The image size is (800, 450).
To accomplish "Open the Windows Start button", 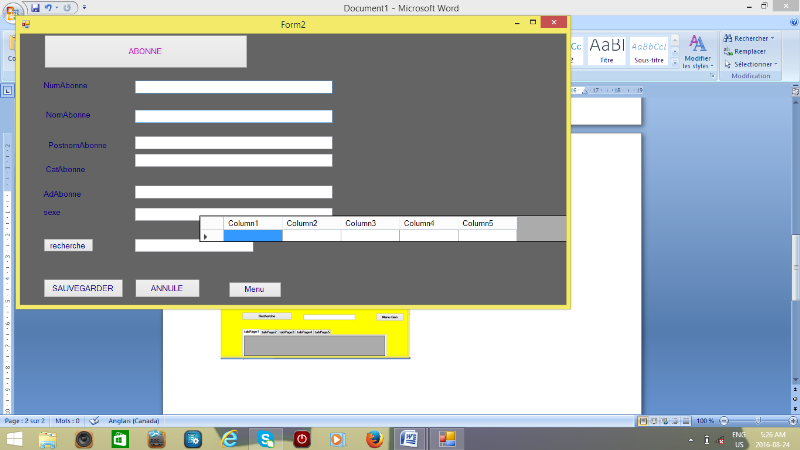I will click(x=14, y=439).
